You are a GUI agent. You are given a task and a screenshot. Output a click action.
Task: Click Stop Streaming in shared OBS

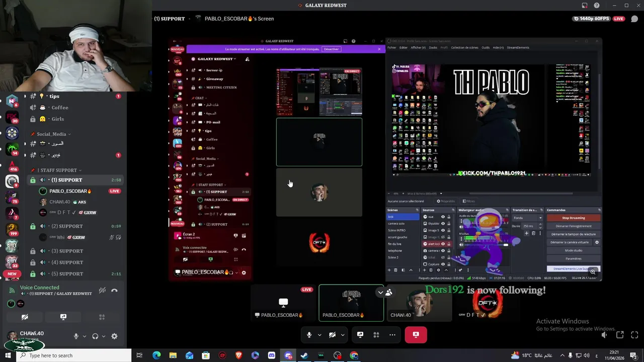(574, 218)
